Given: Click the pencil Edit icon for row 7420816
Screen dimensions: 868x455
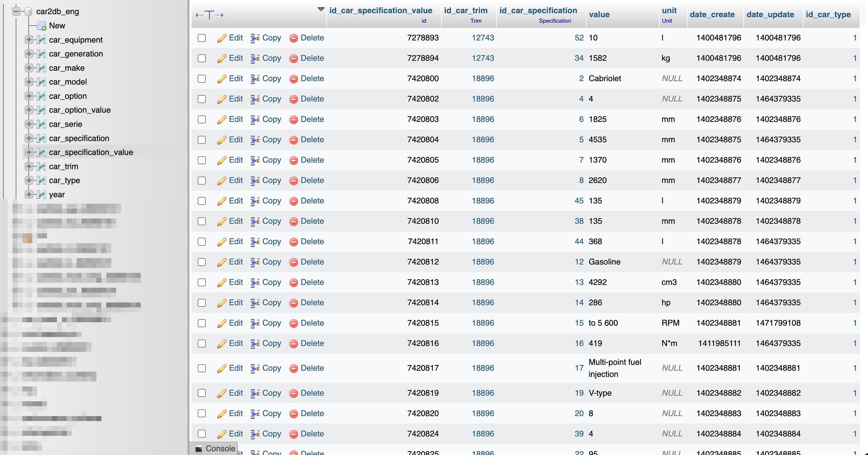Looking at the screenshot, I should pyautogui.click(x=221, y=343).
